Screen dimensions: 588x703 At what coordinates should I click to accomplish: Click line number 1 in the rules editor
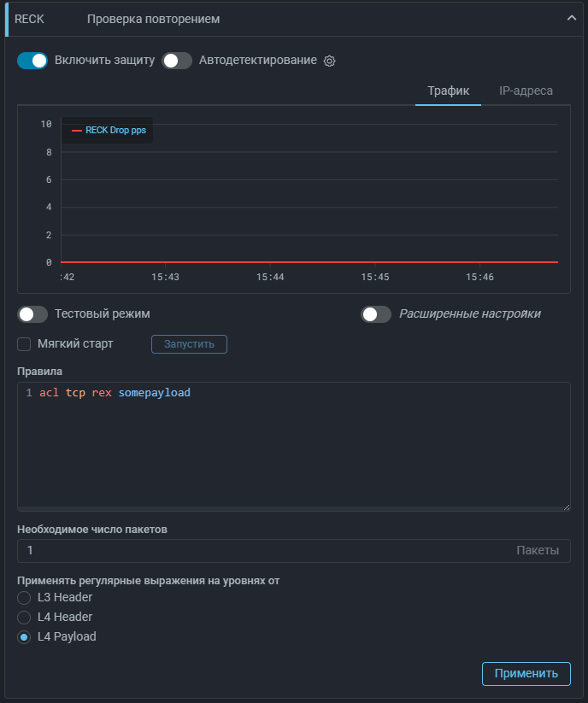(x=29, y=393)
